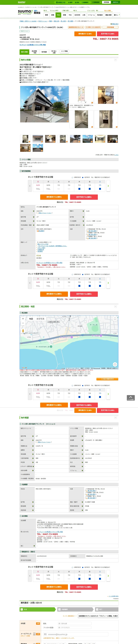Select 注文住宅 in the navigation bar
Image resolution: width=138 pixels, height=644 pixels.
tap(77, 15)
